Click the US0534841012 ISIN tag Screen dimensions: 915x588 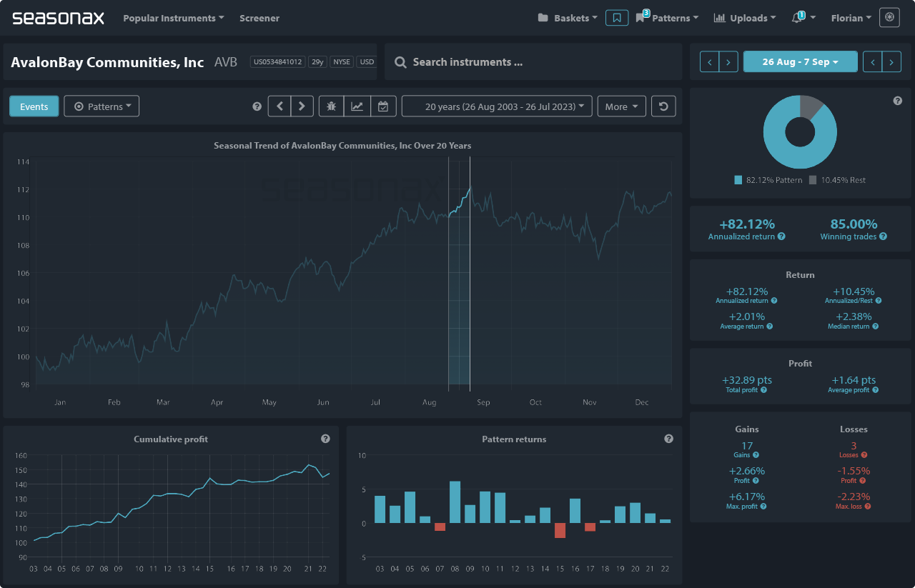(277, 62)
